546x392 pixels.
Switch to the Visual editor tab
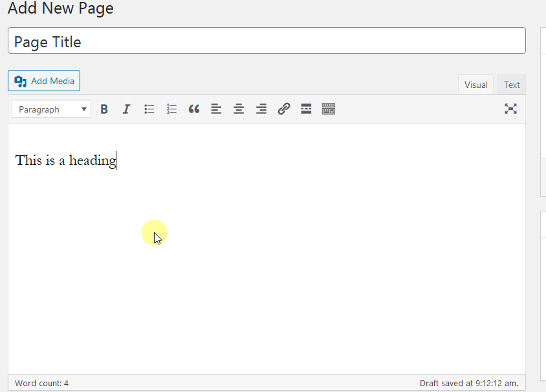tap(475, 85)
